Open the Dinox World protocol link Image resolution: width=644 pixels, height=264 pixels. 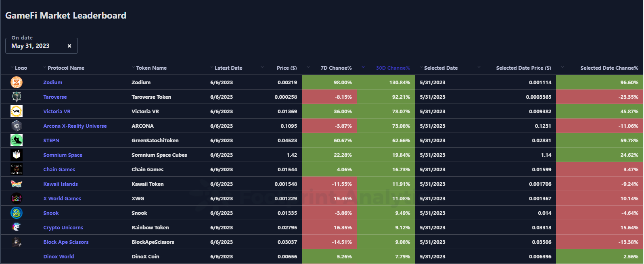coord(59,257)
